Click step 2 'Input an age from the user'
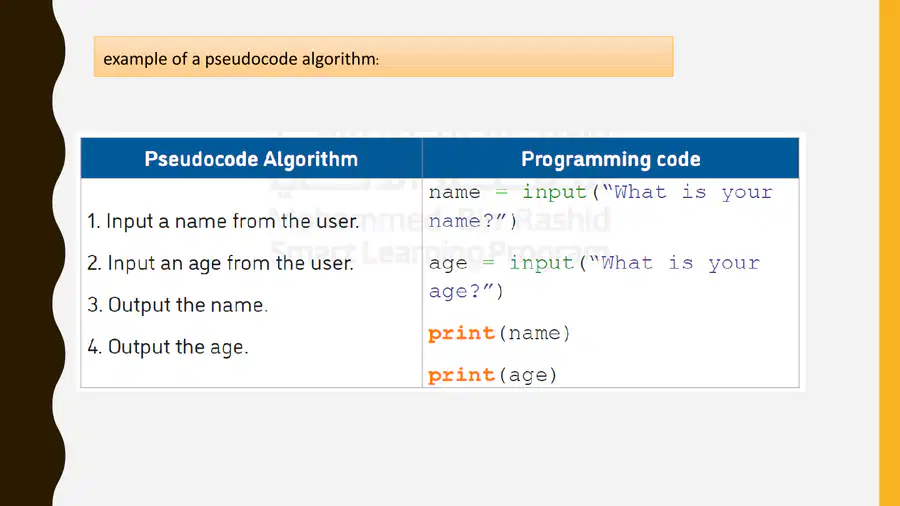The height and width of the screenshot is (506, 900). tap(220, 263)
